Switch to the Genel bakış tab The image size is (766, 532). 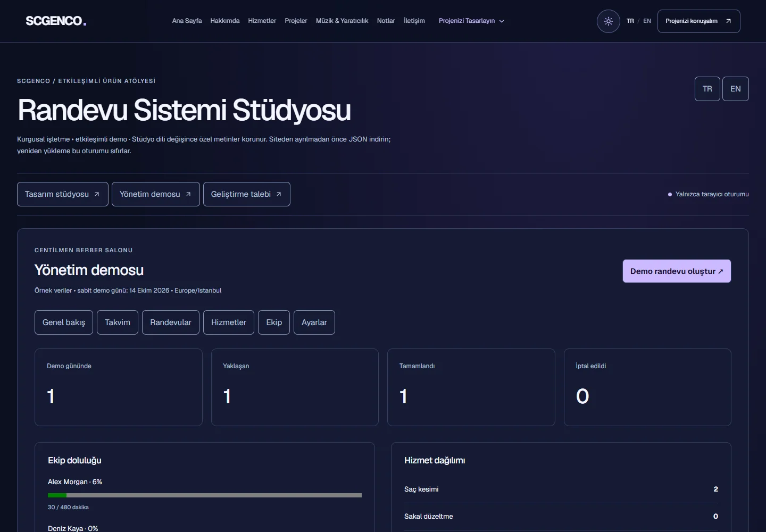pos(64,322)
